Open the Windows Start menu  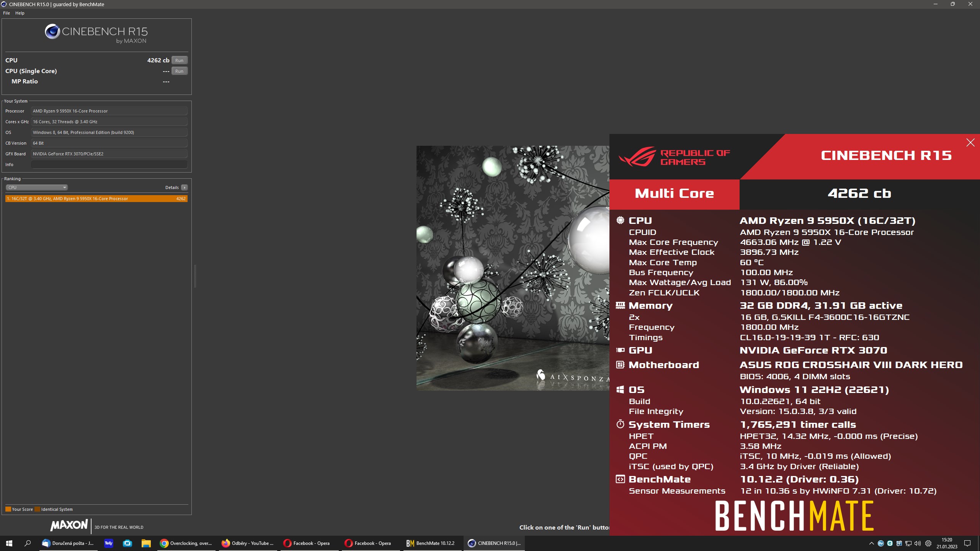9,543
